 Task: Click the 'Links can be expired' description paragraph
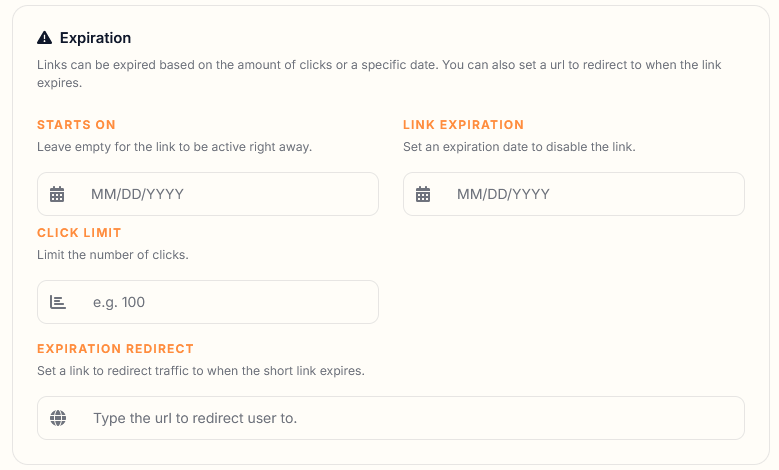click(x=379, y=74)
